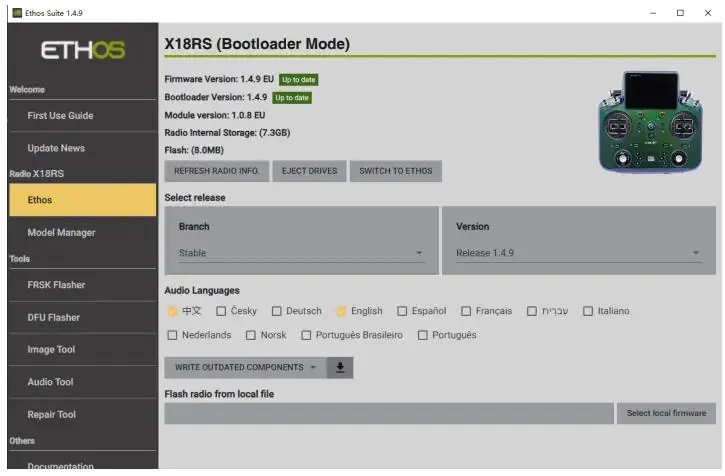725x476 pixels.
Task: Click the ETHOS logo in sidebar
Action: point(83,50)
